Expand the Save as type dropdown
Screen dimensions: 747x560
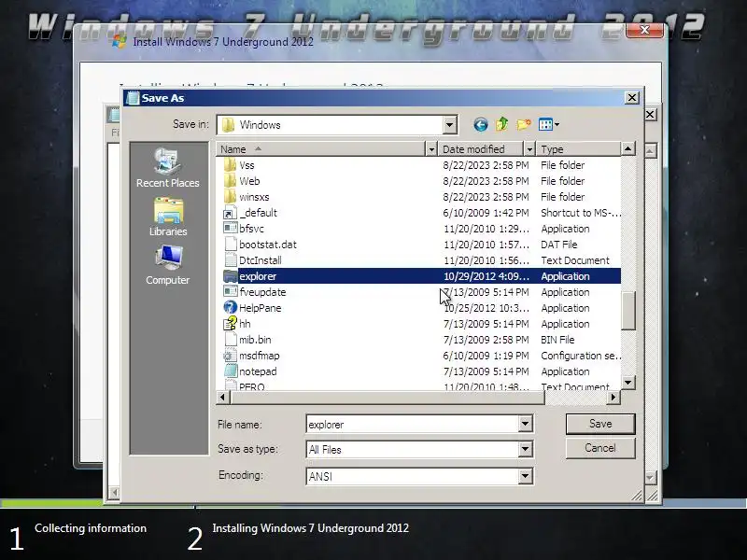pyautogui.click(x=525, y=449)
